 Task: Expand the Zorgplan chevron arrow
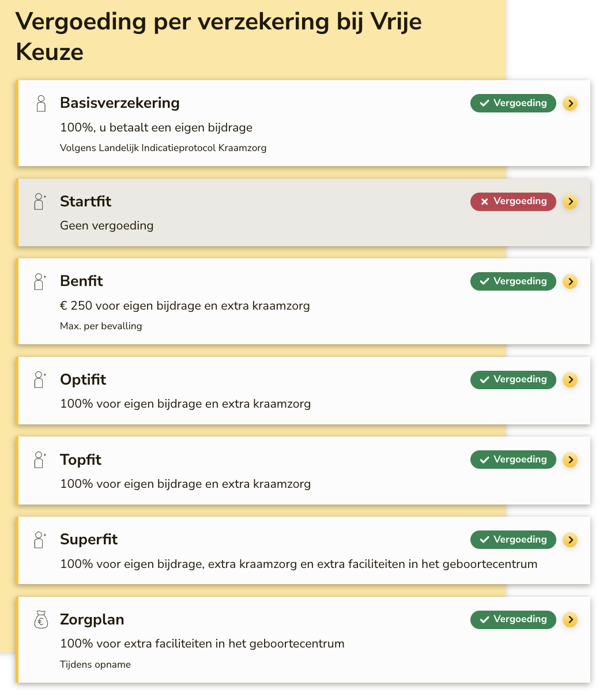click(570, 620)
